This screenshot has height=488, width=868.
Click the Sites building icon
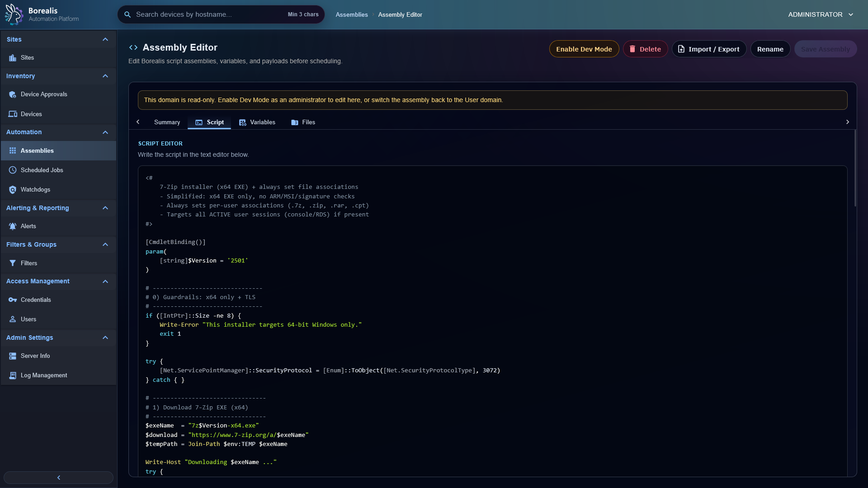point(13,58)
